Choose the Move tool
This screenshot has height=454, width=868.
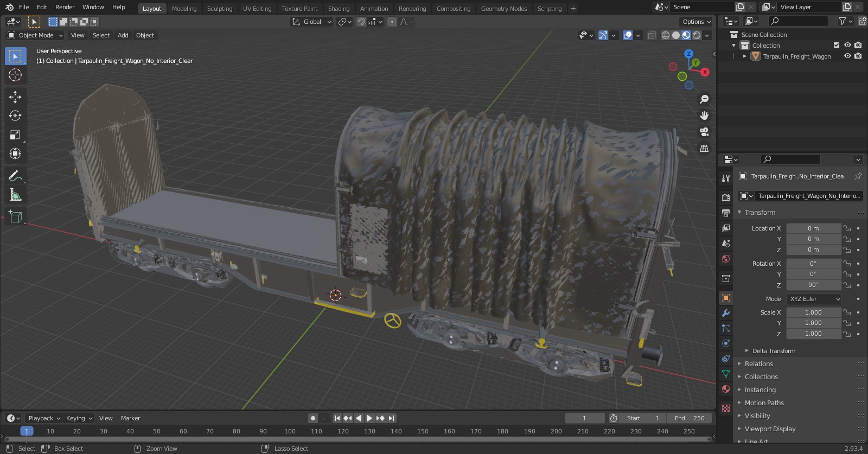point(15,97)
